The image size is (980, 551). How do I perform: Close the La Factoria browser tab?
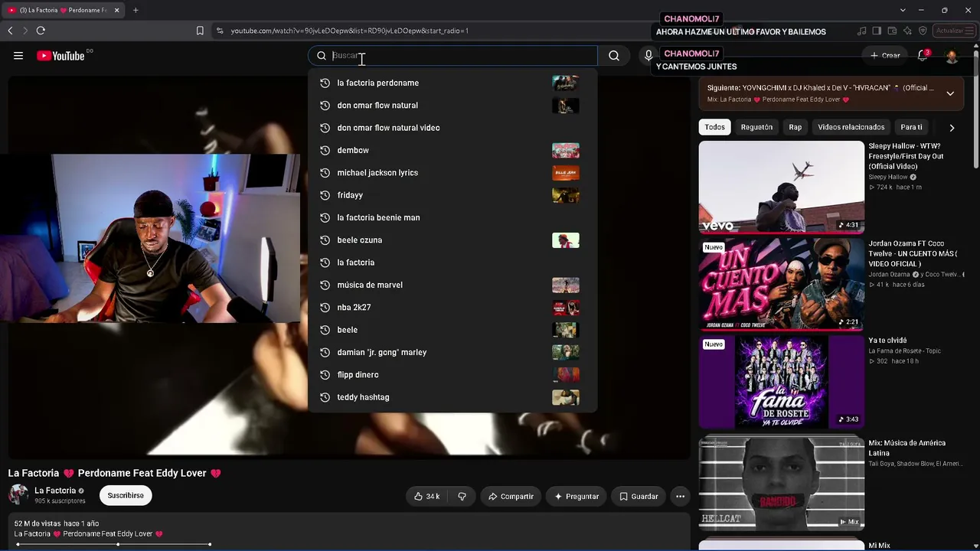point(117,10)
